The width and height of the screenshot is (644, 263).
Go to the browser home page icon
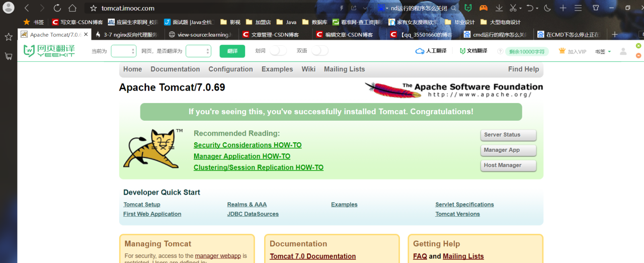point(72,8)
